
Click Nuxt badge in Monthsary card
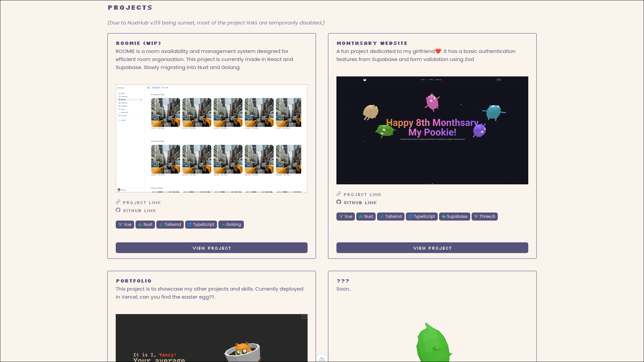pyautogui.click(x=366, y=217)
